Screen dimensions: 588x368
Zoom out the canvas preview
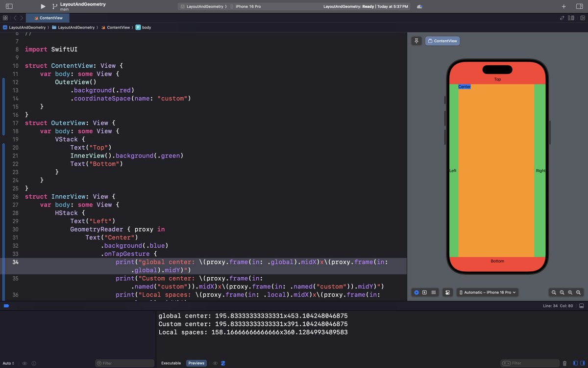pyautogui.click(x=554, y=292)
